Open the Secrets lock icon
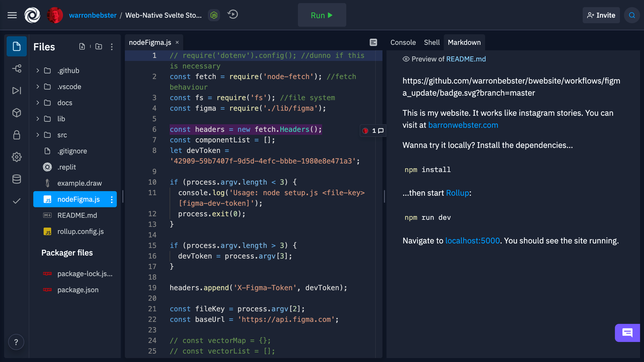The width and height of the screenshot is (644, 362). [16, 135]
